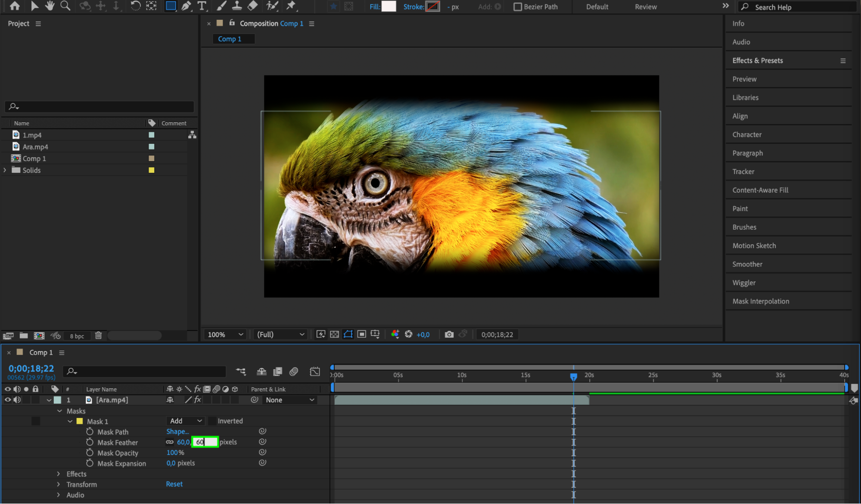Select the Zoom tool in toolbar
Viewport: 861px width, 504px height.
(x=65, y=6)
